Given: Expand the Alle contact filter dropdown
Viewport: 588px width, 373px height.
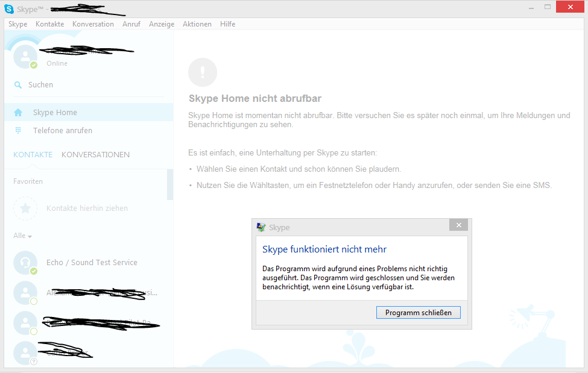Looking at the screenshot, I should point(22,236).
